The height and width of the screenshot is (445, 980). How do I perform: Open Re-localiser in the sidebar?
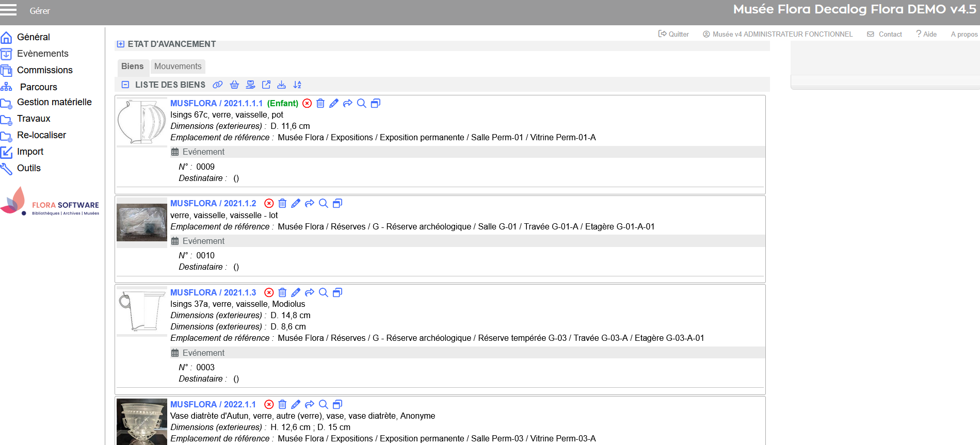pos(41,135)
